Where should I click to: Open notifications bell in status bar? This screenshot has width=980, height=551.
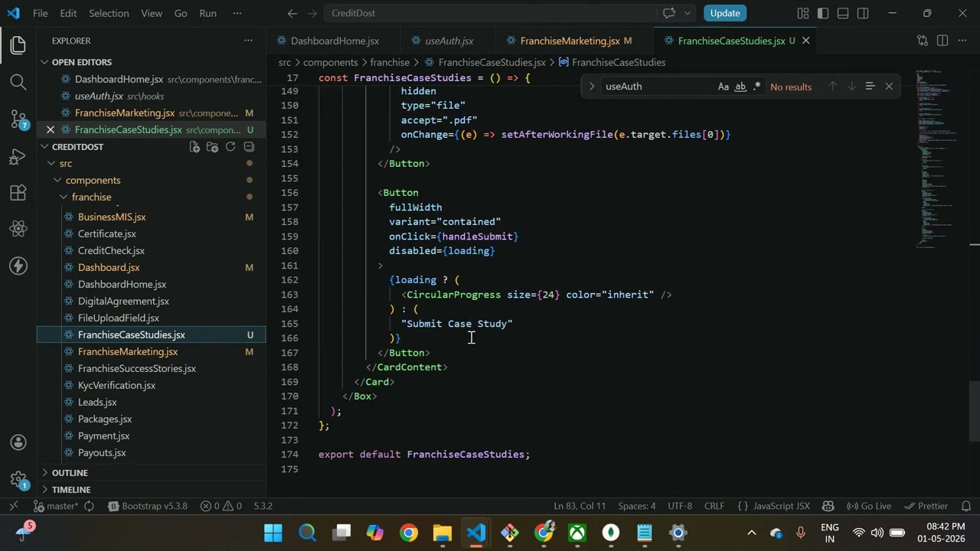[966, 506]
